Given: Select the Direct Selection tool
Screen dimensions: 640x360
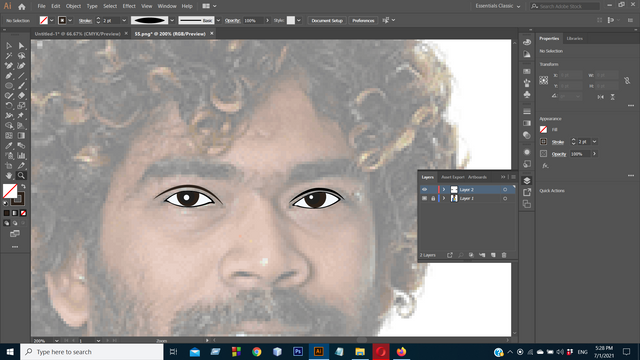Looking at the screenshot, I should (21, 46).
